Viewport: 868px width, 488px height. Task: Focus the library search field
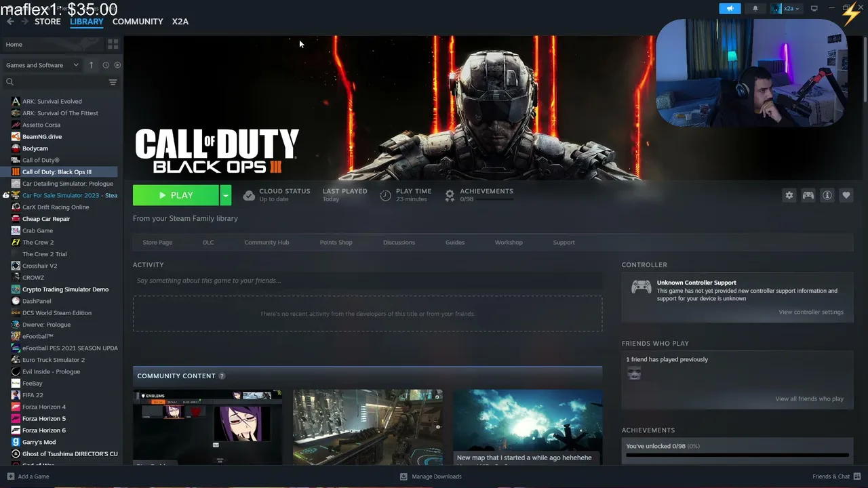pos(54,82)
